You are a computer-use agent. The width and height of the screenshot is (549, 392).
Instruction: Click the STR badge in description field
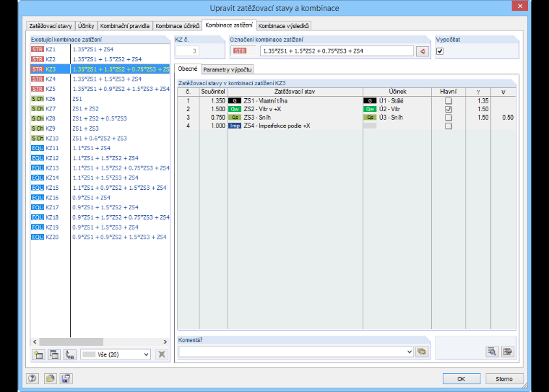(240, 51)
